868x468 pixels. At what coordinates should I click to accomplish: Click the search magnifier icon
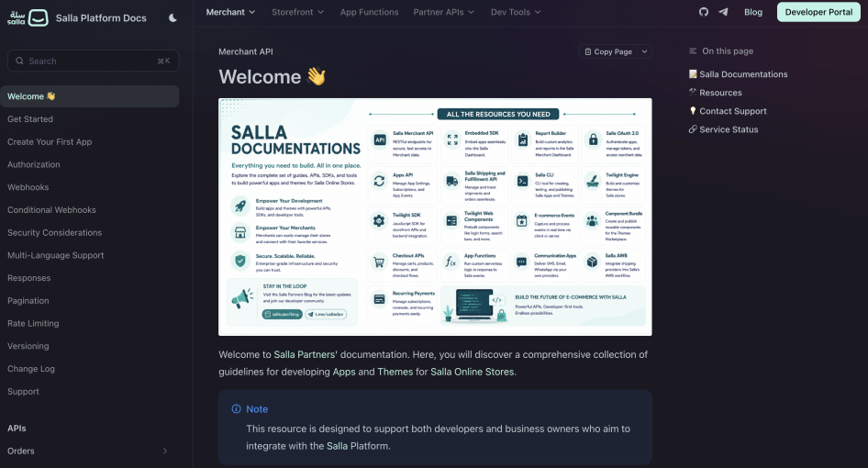pos(19,61)
